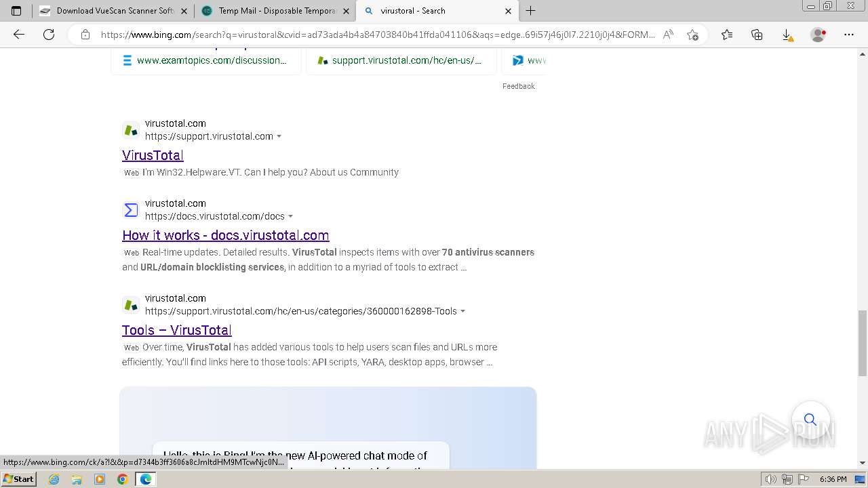Open the Action Center flag icon

click(802, 479)
